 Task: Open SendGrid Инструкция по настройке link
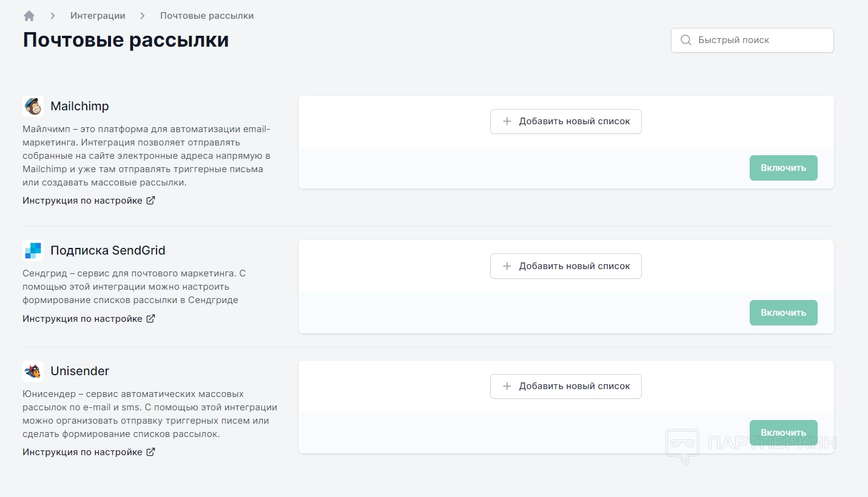[x=82, y=319]
